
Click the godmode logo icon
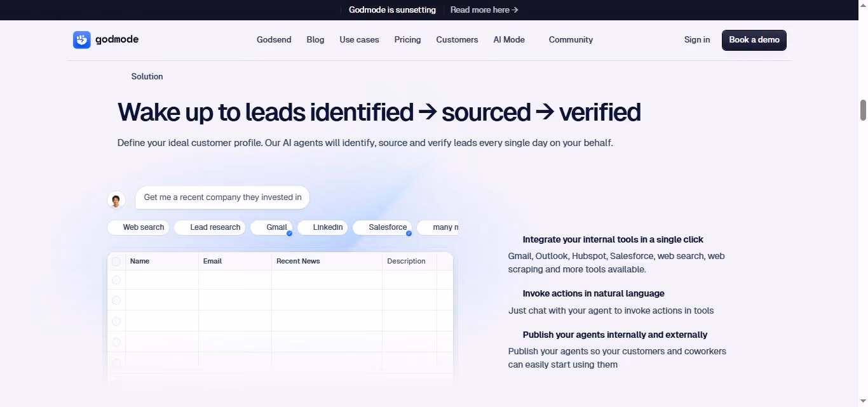click(x=81, y=40)
